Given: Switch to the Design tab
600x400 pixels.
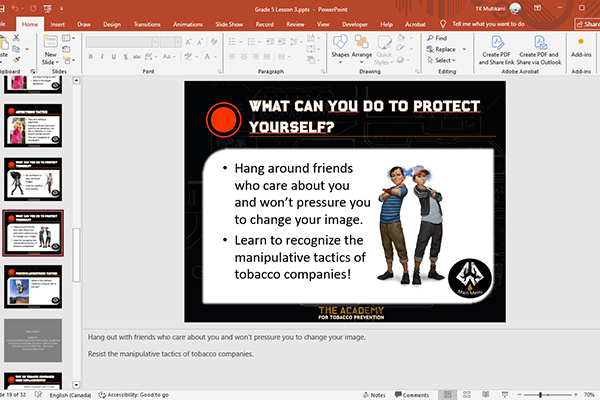Looking at the screenshot, I should pos(113,22).
